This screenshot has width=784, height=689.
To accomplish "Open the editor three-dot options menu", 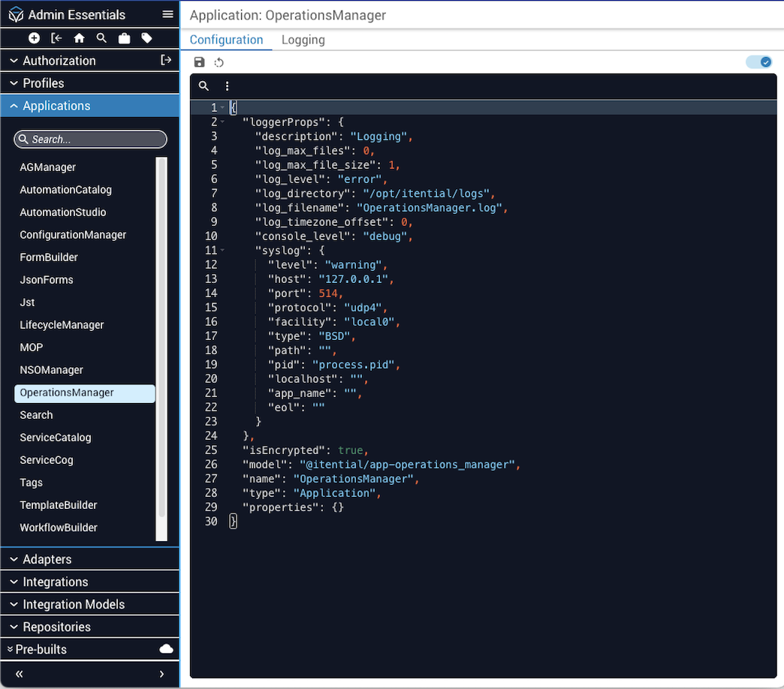I will coord(227,86).
